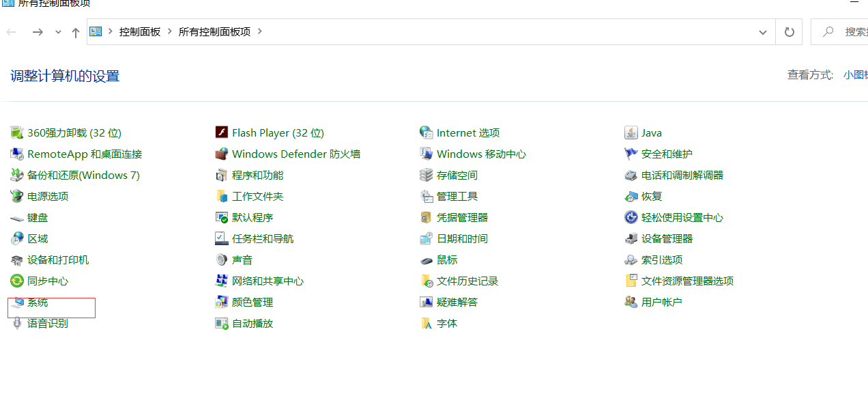The width and height of the screenshot is (868, 407).
Task: Click the 凭据管理器 safe icon
Action: (x=426, y=217)
